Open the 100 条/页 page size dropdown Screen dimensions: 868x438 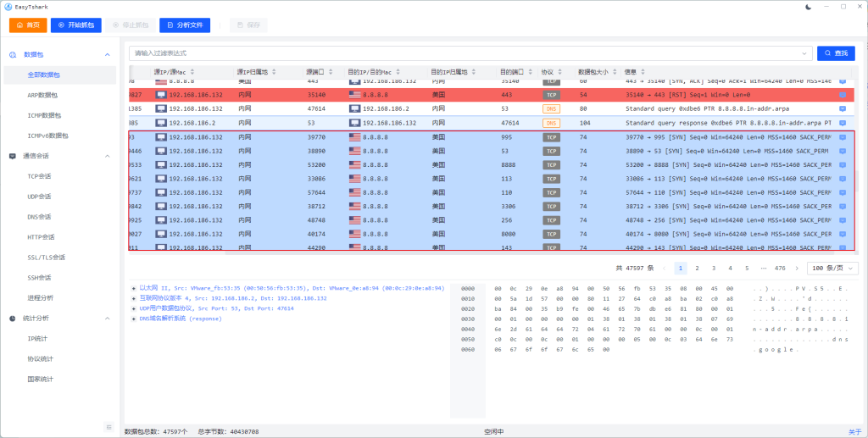pos(832,268)
